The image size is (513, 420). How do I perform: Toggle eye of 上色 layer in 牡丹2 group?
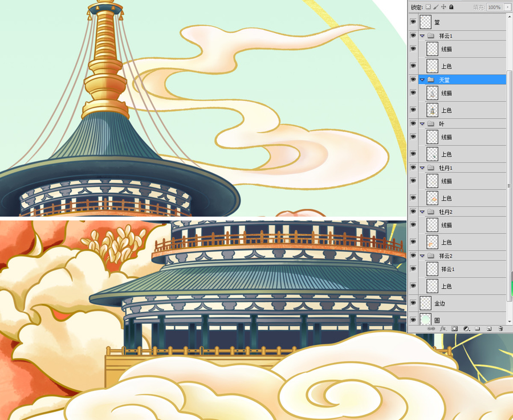tap(413, 242)
